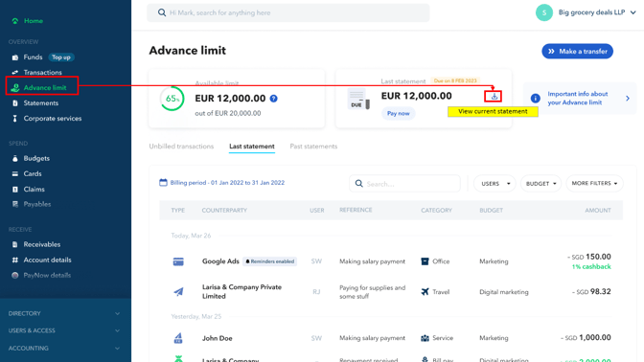The height and width of the screenshot is (362, 644).
Task: Switch to the Past statements tab
Action: tap(313, 147)
